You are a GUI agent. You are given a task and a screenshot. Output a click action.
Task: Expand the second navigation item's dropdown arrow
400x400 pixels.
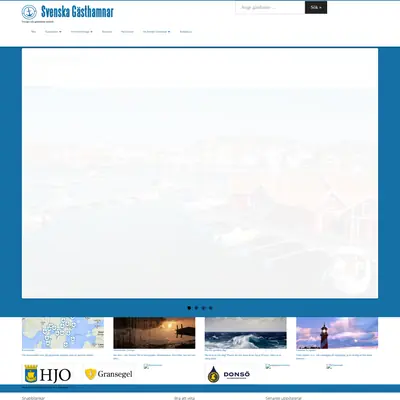click(x=60, y=32)
